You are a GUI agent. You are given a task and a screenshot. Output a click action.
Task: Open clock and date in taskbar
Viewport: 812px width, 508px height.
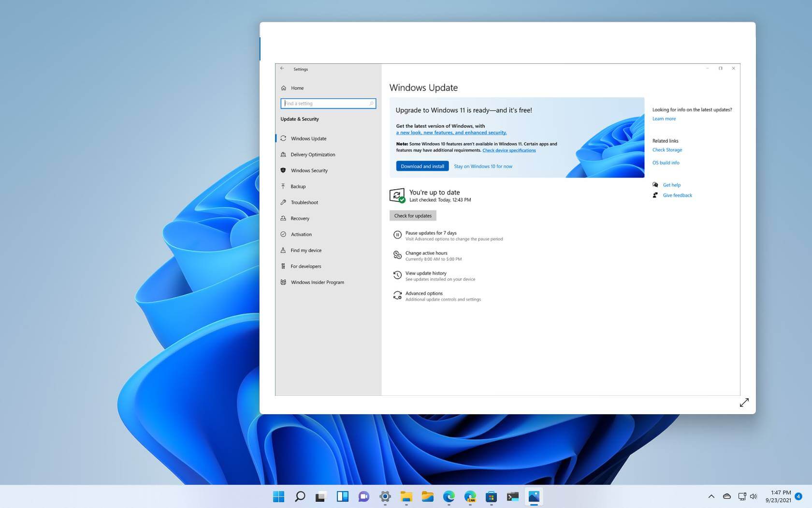click(778, 496)
